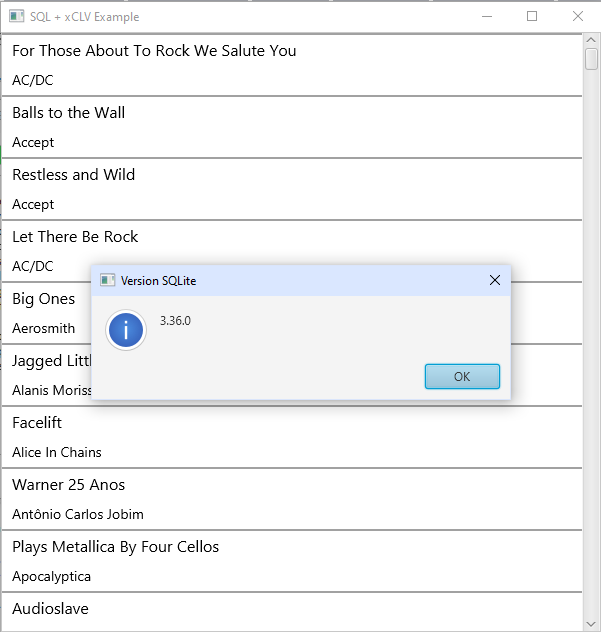Click the vertical scrollbar thumb
The width and height of the screenshot is (601, 632).
(591, 58)
